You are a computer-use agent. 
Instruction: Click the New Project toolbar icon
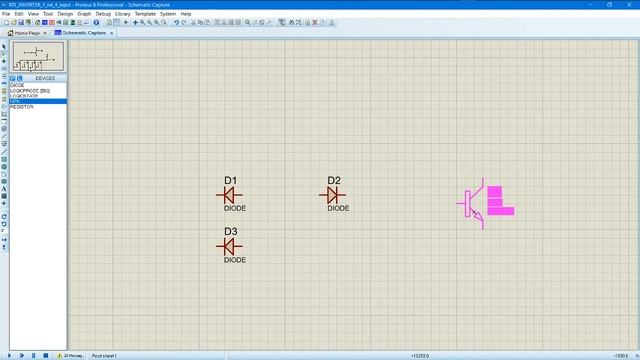click(6, 22)
